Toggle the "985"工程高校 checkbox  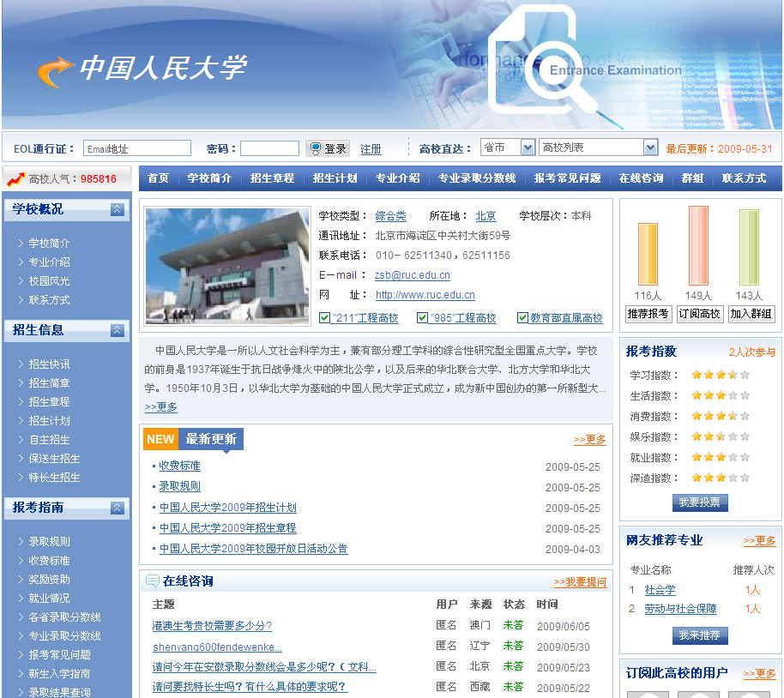[x=422, y=318]
